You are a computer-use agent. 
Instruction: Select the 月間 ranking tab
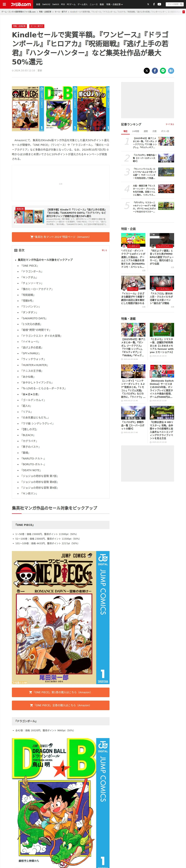pos(154,131)
